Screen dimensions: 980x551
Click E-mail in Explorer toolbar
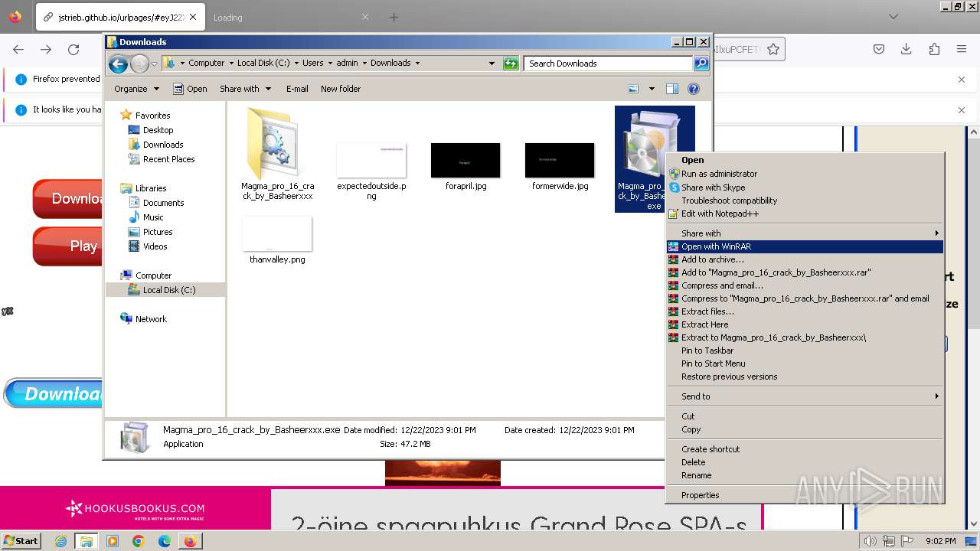coord(297,89)
